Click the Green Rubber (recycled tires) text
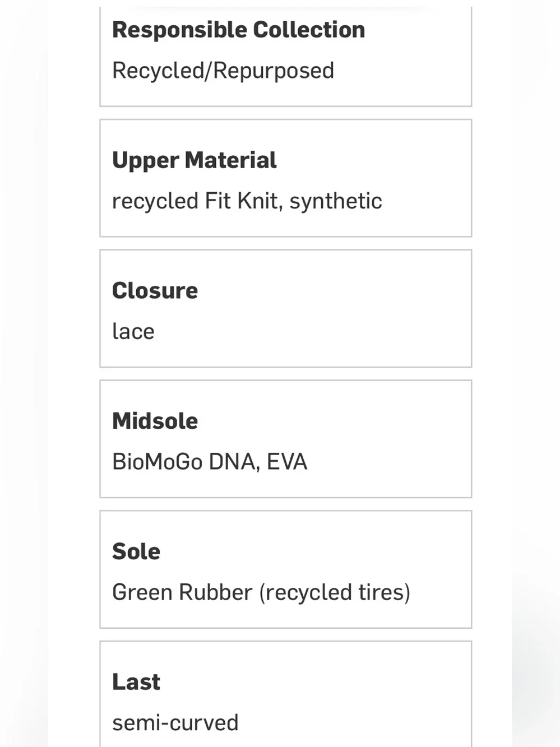560x747 pixels. pyautogui.click(x=261, y=592)
